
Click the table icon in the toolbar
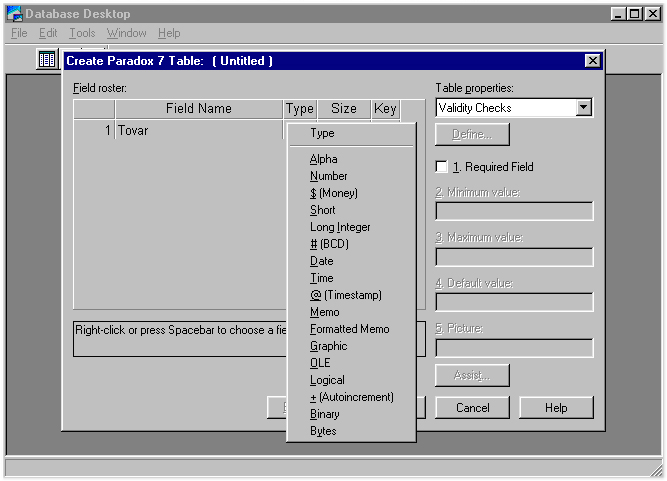(47, 59)
